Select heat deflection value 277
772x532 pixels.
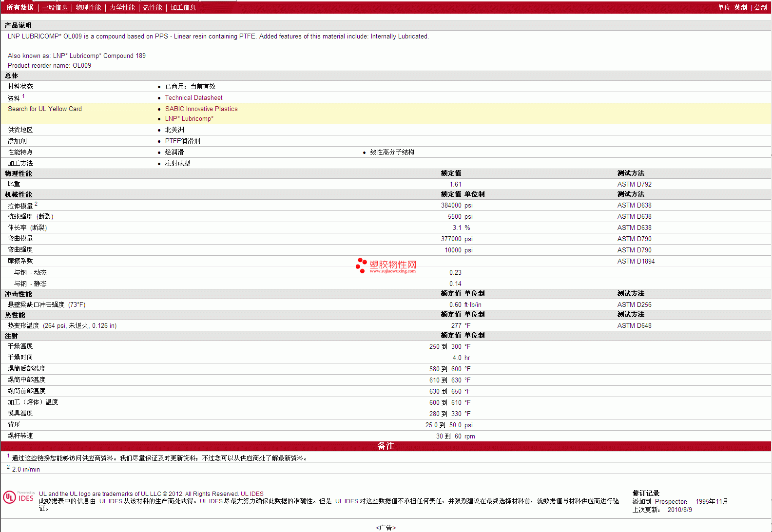coord(456,325)
